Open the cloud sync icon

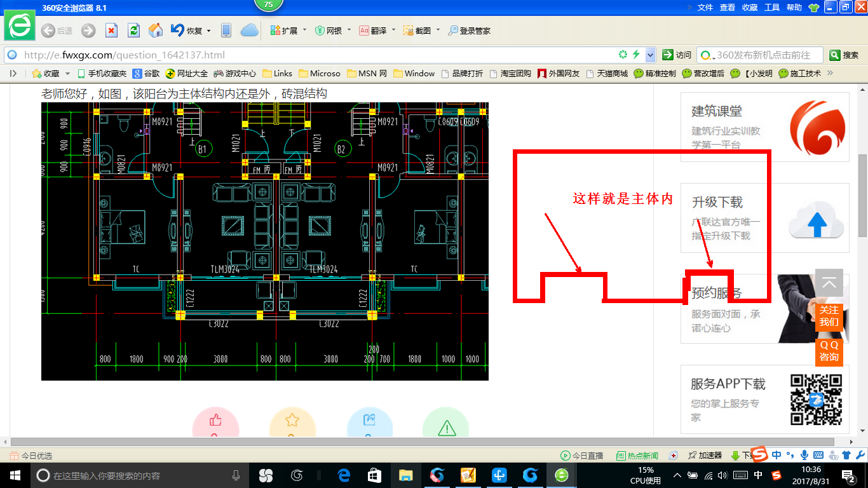[249, 30]
